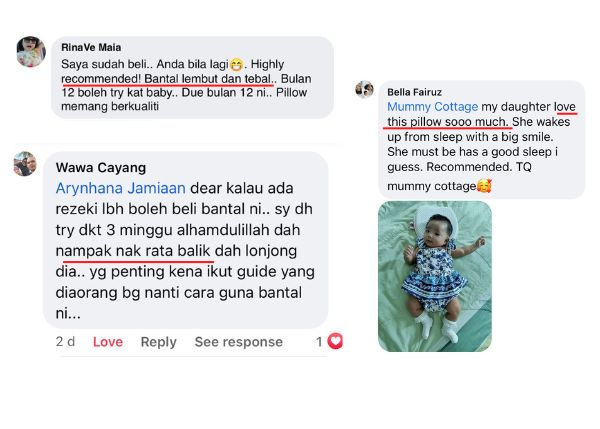View the reaction count of 1
Viewport: 600px width, 429px height.
click(320, 341)
